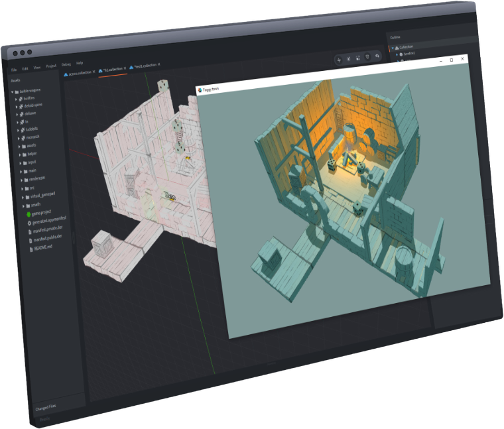Image resolution: width=504 pixels, height=429 pixels.
Task: Open the Project menu
Action: coord(51,66)
